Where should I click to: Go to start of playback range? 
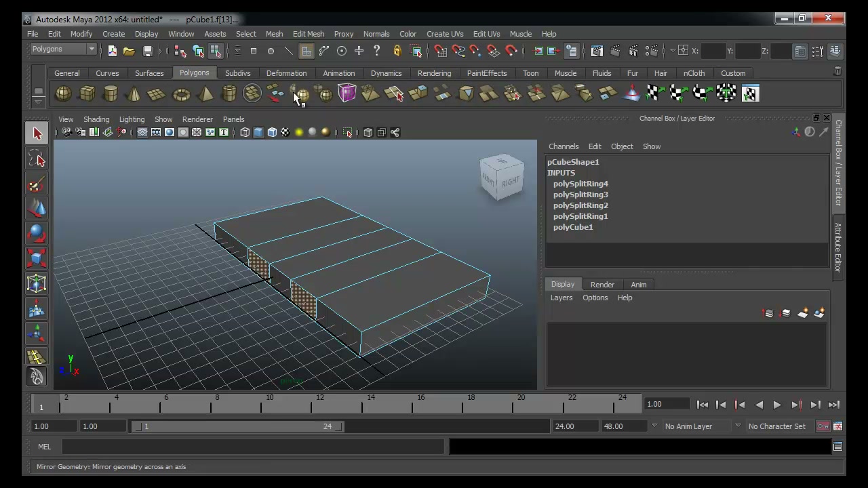click(703, 405)
